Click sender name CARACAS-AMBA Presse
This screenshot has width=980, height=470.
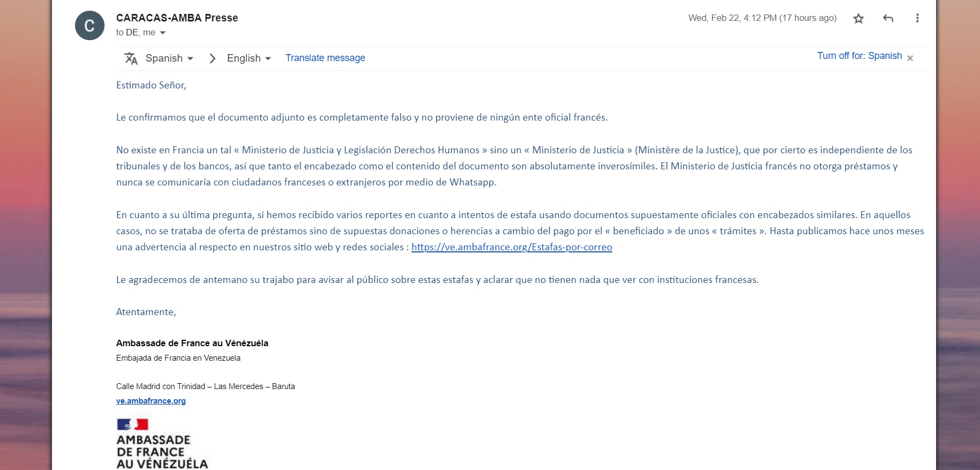[x=177, y=18]
